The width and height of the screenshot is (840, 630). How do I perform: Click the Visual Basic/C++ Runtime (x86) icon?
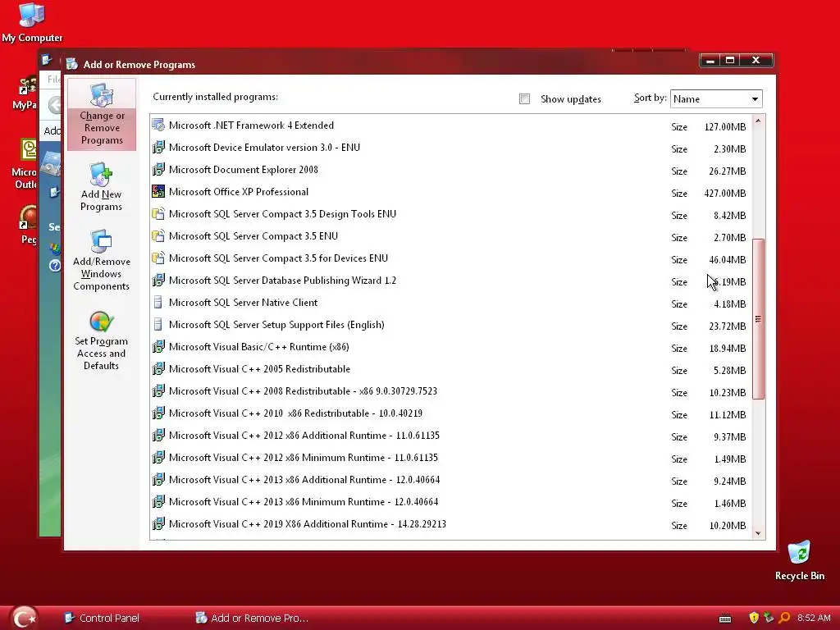[x=158, y=347]
